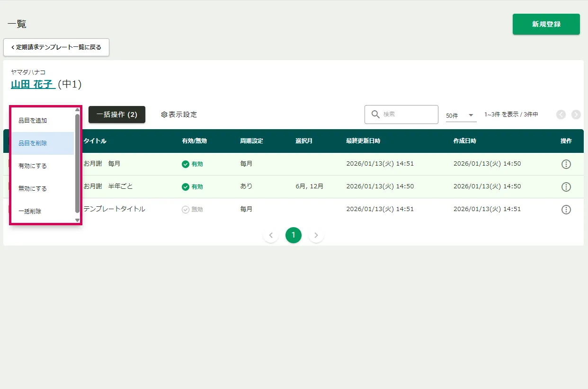The image size is (588, 389).
Task: Choose 一括削除 in the bulk menu
Action: point(30,212)
